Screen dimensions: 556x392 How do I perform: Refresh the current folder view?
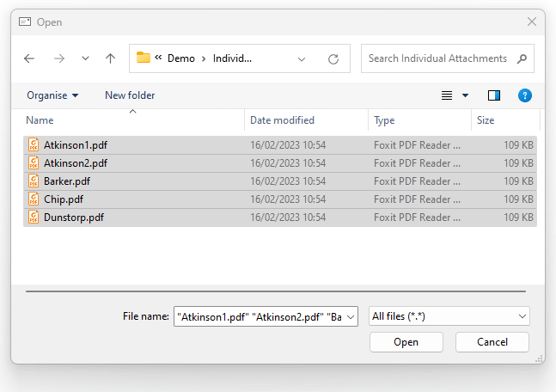click(333, 58)
